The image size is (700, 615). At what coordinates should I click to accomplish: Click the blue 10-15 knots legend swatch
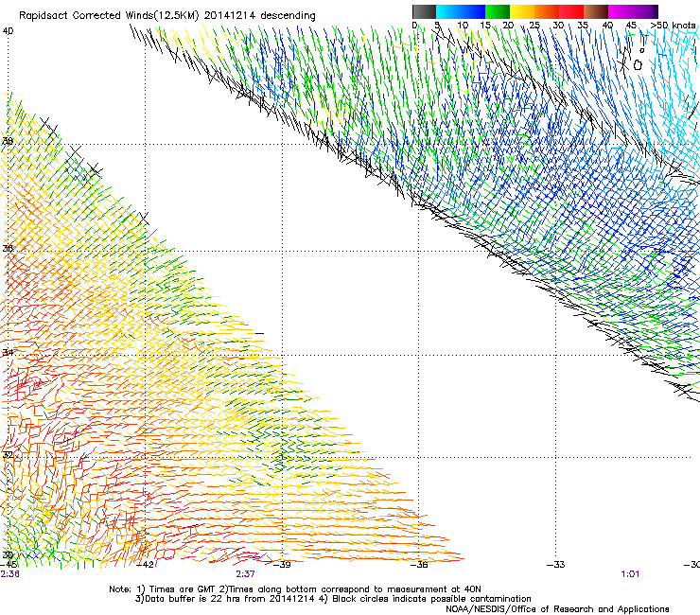pyautogui.click(x=473, y=11)
